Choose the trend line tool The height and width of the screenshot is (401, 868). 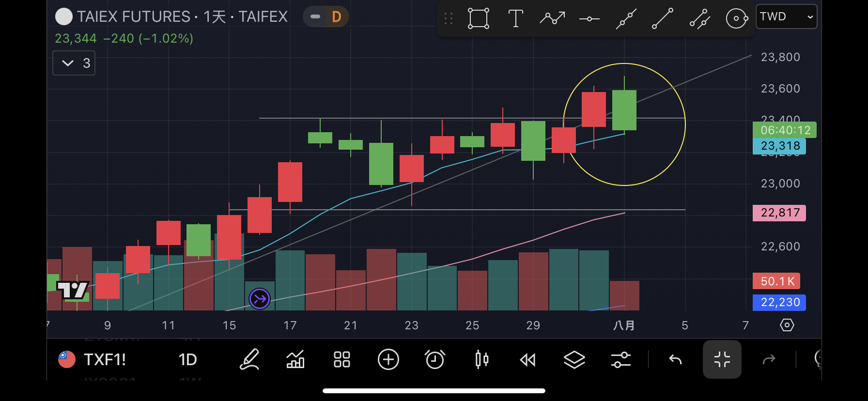pos(662,19)
